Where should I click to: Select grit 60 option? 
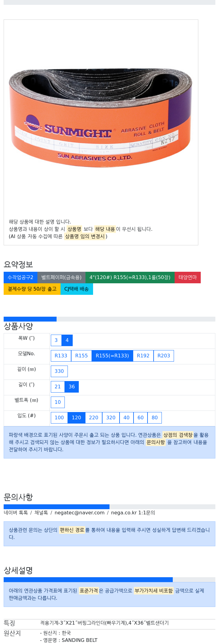[x=141, y=417]
